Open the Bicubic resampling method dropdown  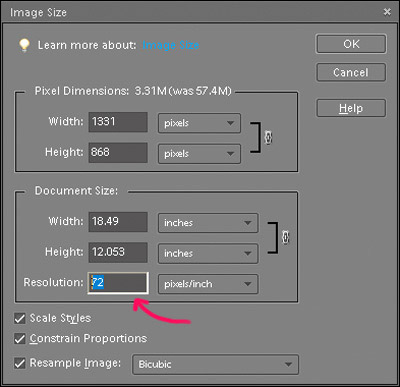click(x=216, y=364)
